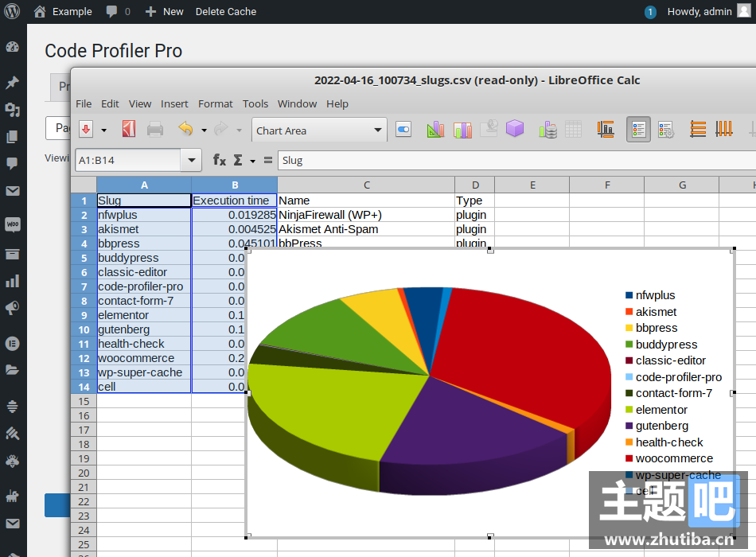The image size is (756, 557).
Task: Open the Pages icon in WordPress sidebar
Action: [x=13, y=137]
